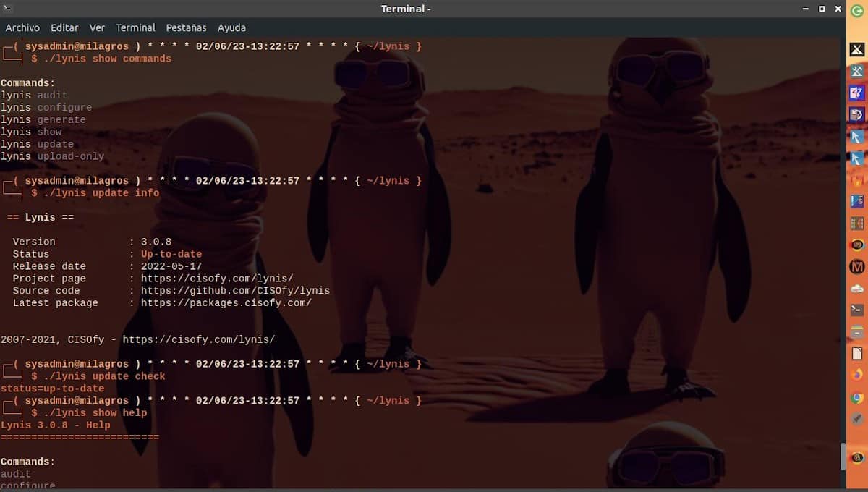Open the cloud icon in the dock
The image size is (868, 492).
click(857, 288)
